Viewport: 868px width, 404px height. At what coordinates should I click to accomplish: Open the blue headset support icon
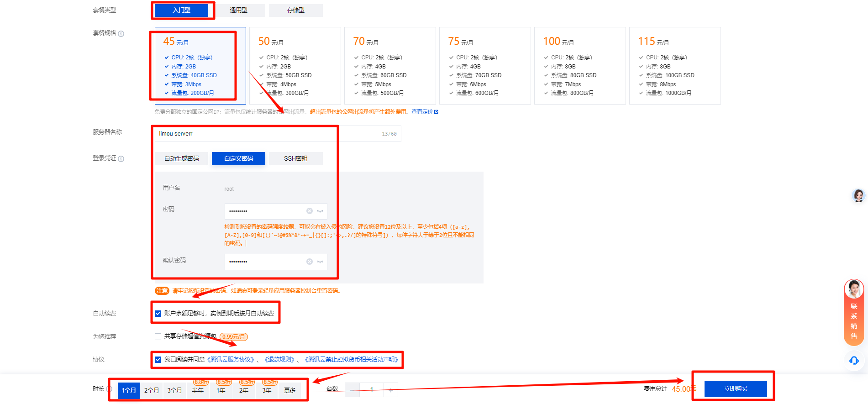click(853, 361)
